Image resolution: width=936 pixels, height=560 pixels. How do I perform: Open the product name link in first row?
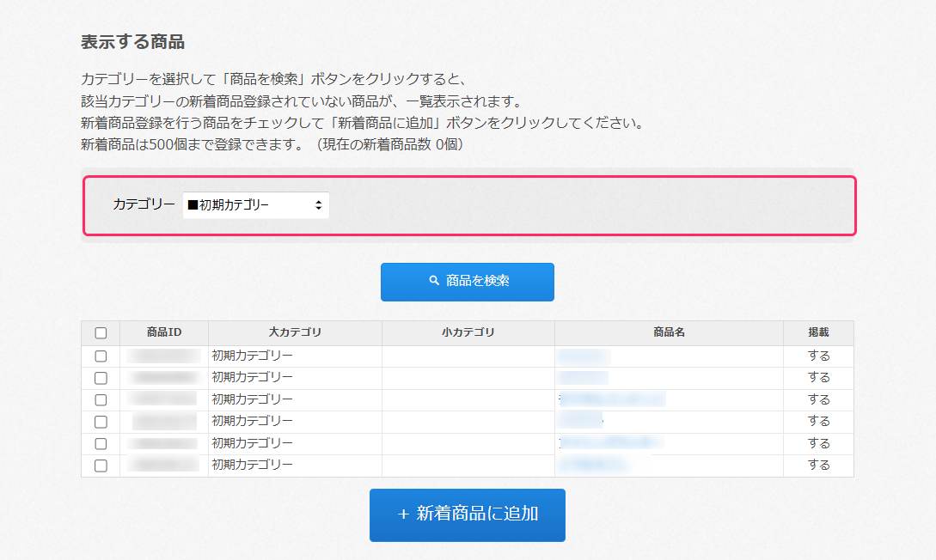click(584, 356)
